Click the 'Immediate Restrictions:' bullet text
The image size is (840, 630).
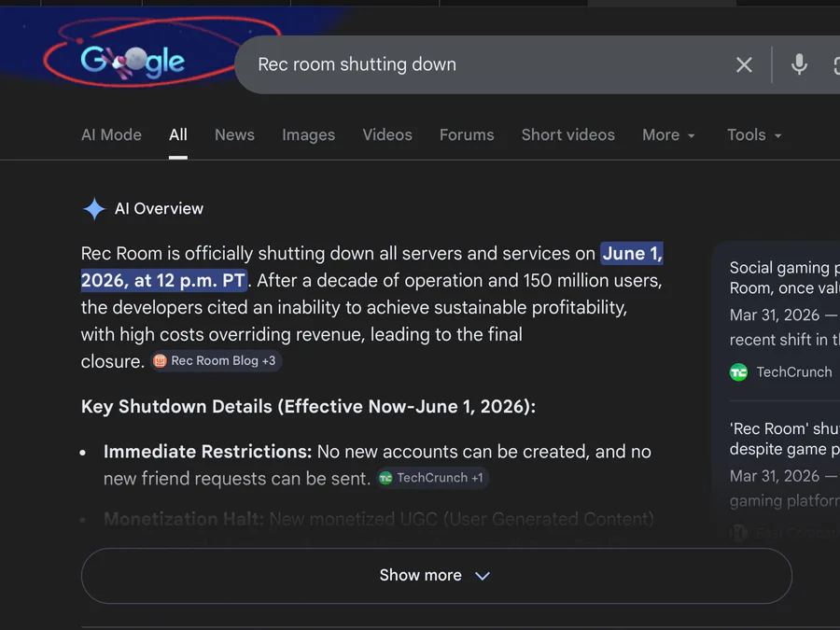(207, 452)
